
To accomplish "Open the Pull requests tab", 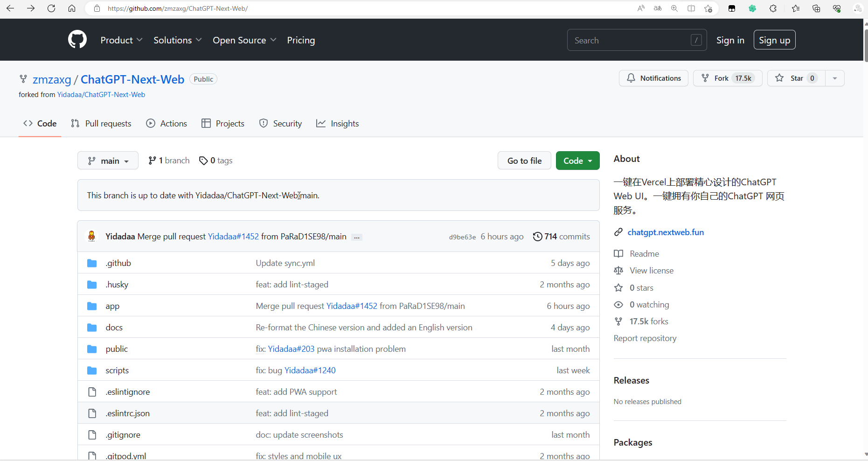I will [x=101, y=123].
